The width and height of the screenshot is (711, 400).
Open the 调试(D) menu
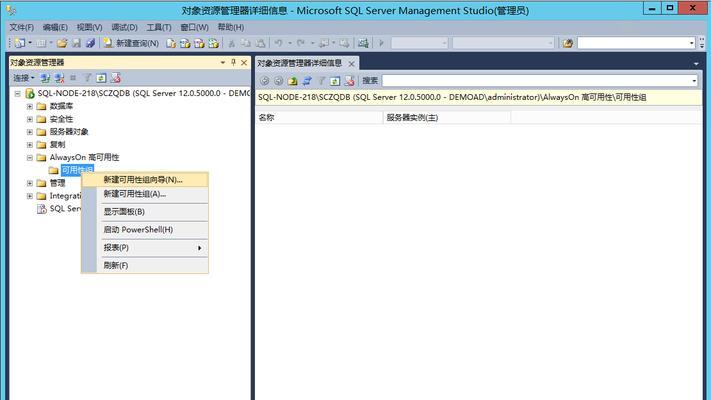[124, 27]
